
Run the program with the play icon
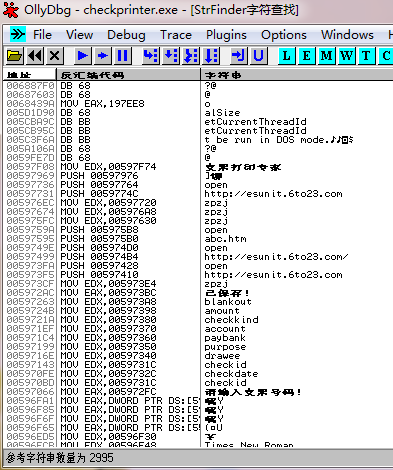[x=83, y=56]
